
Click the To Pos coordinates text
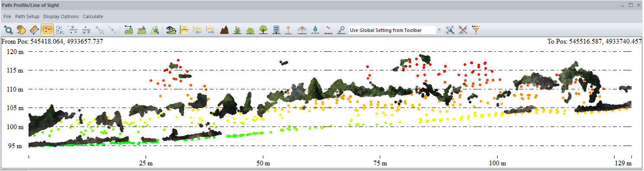point(595,41)
